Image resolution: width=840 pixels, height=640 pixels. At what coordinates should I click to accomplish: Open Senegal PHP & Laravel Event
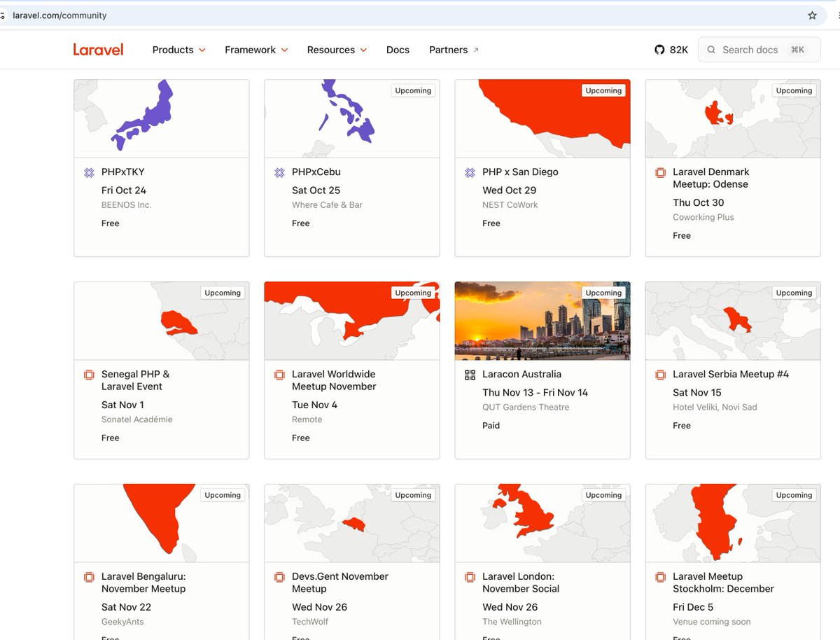(x=136, y=380)
